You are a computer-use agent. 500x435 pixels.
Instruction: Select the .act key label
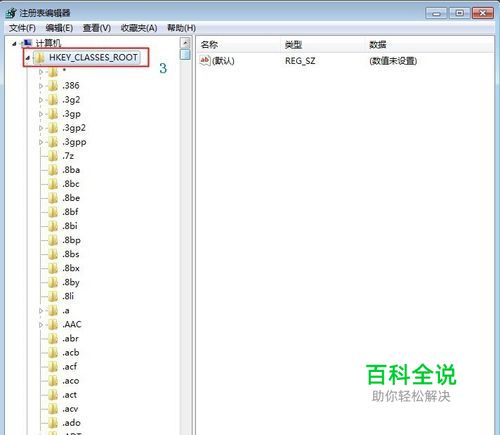[69, 395]
